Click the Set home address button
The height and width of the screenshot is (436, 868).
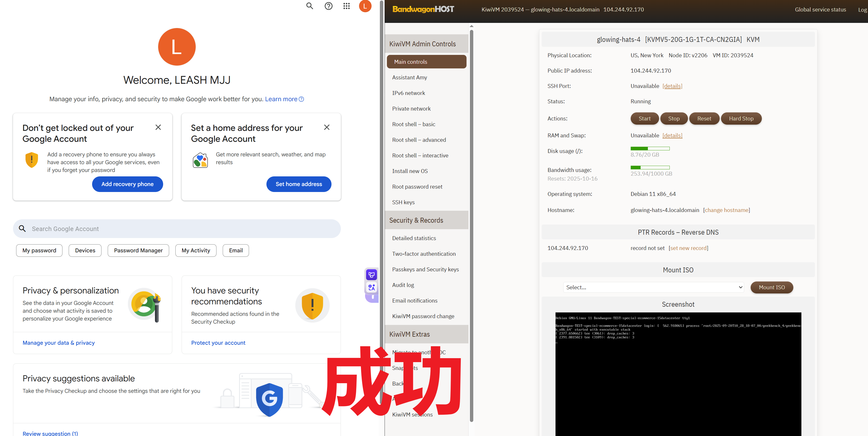(x=298, y=184)
